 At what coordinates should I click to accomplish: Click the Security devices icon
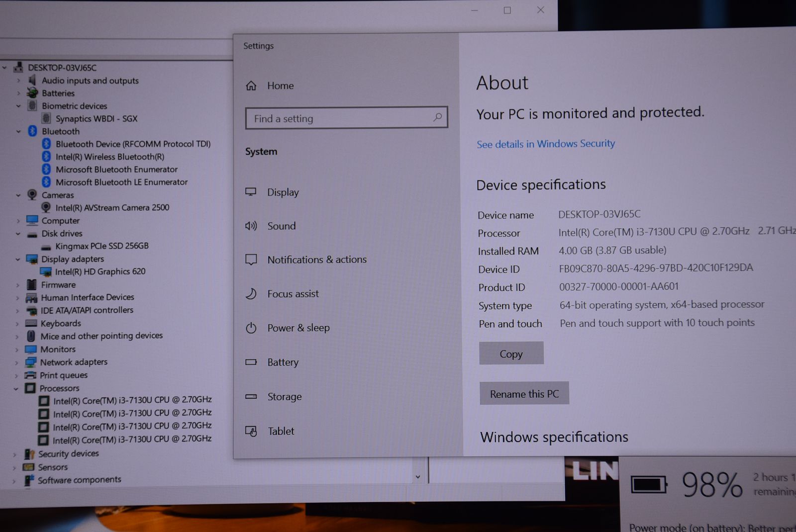coord(30,453)
